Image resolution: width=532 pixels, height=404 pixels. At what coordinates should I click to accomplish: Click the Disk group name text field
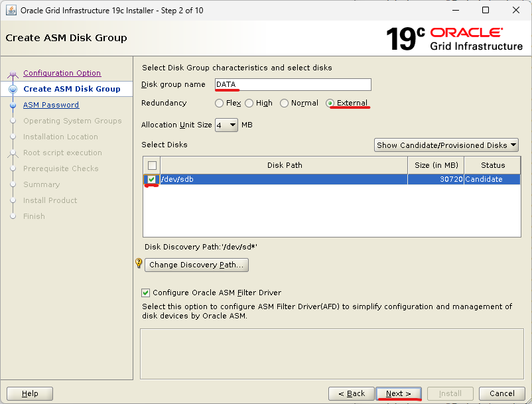pyautogui.click(x=293, y=84)
